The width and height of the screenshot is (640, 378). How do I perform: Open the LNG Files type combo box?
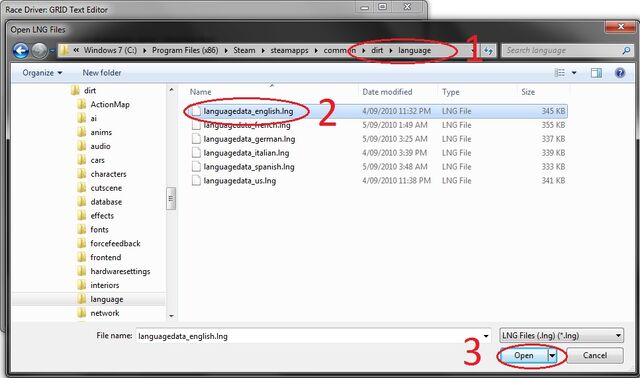click(562, 336)
